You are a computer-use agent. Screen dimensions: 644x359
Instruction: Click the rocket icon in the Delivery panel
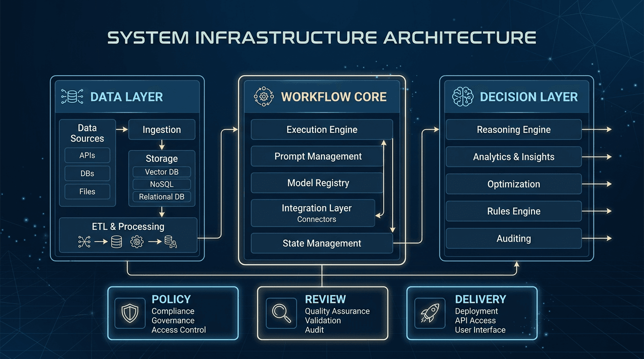(430, 313)
